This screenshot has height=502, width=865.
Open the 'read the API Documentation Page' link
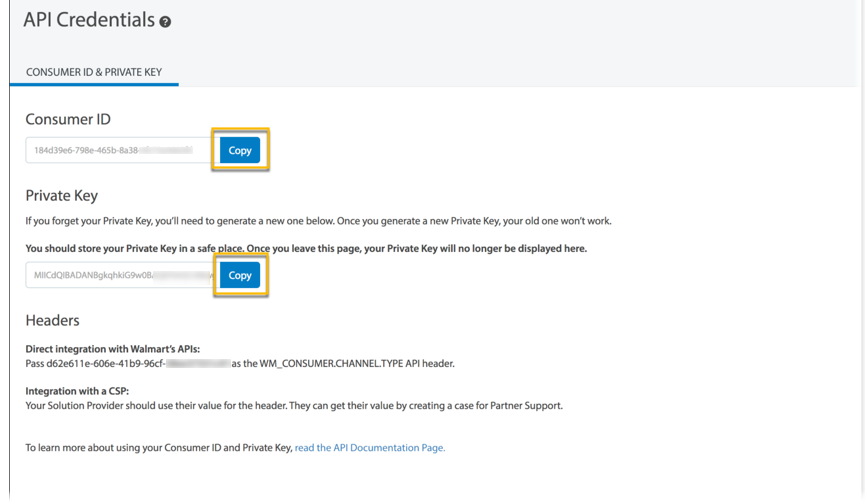pyautogui.click(x=369, y=448)
